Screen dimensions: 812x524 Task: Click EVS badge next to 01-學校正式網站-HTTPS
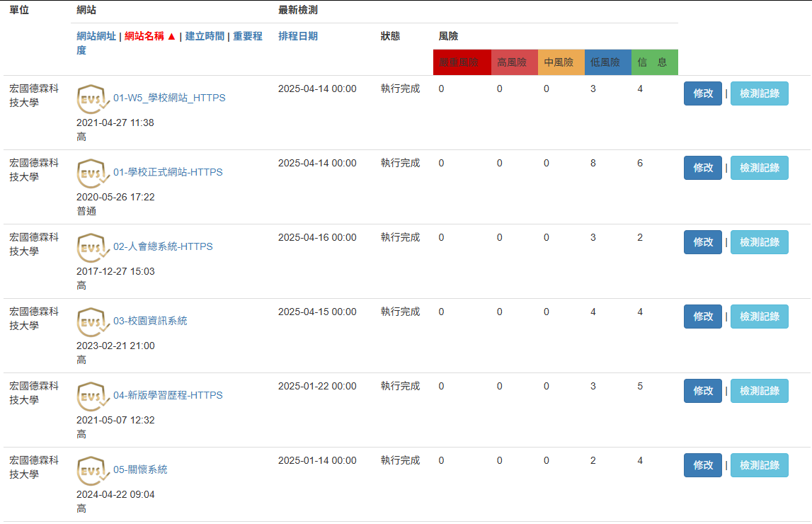pos(93,173)
